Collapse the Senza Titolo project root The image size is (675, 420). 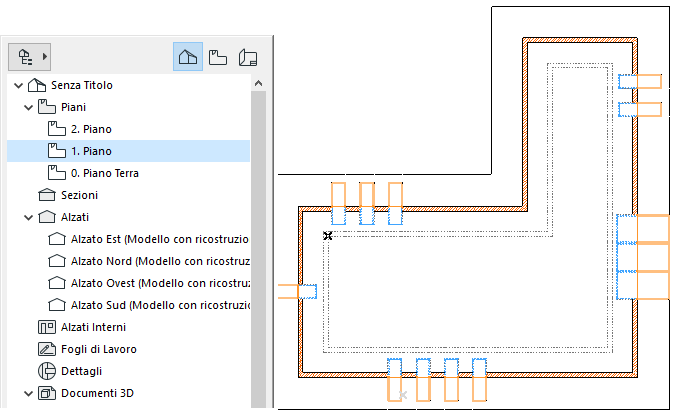click(18, 86)
